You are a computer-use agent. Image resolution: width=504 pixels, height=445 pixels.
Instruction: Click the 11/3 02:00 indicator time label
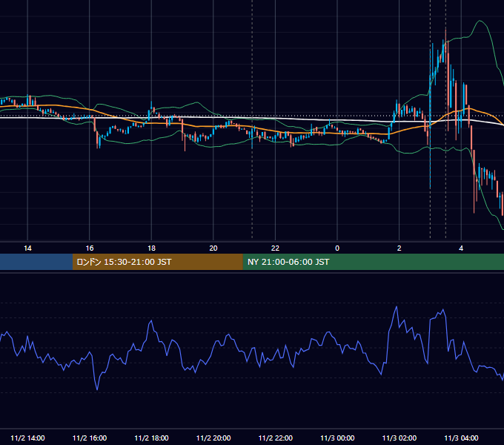(x=399, y=438)
